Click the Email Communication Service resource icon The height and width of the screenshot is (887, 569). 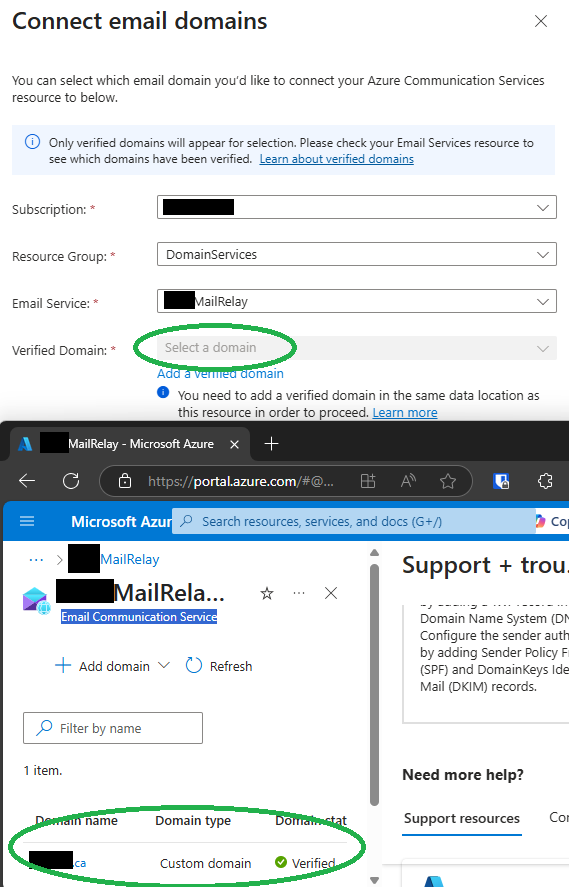pos(36,600)
